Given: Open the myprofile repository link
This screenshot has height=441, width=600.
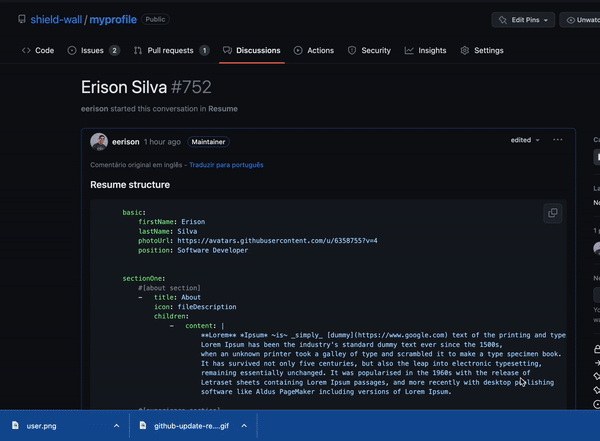Looking at the screenshot, I should click(x=113, y=19).
